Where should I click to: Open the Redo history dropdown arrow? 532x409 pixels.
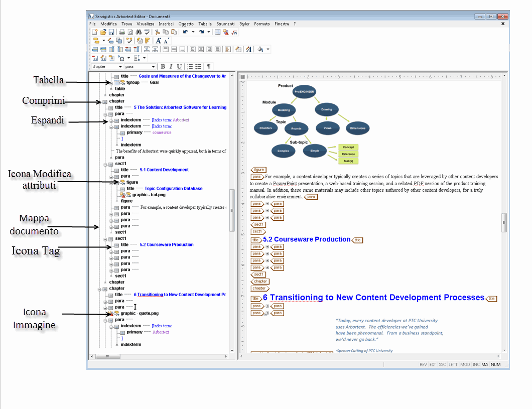pos(209,32)
